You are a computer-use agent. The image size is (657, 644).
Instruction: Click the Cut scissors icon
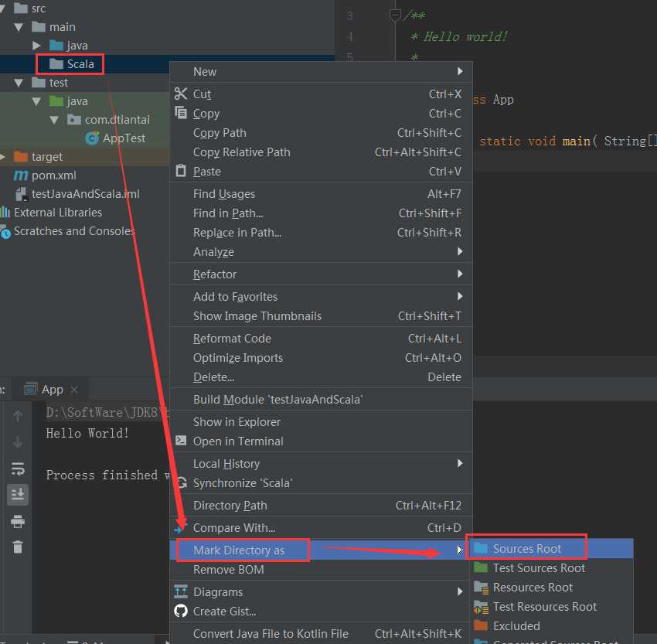[x=181, y=94]
